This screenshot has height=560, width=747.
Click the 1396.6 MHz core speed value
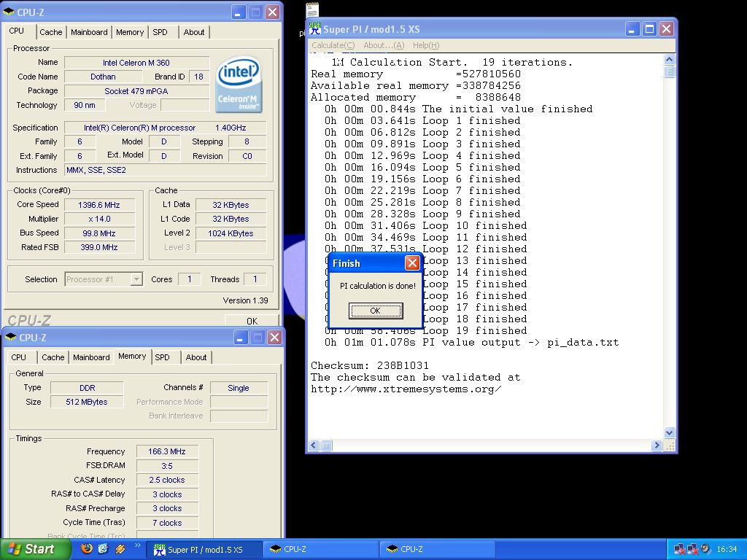click(x=99, y=205)
